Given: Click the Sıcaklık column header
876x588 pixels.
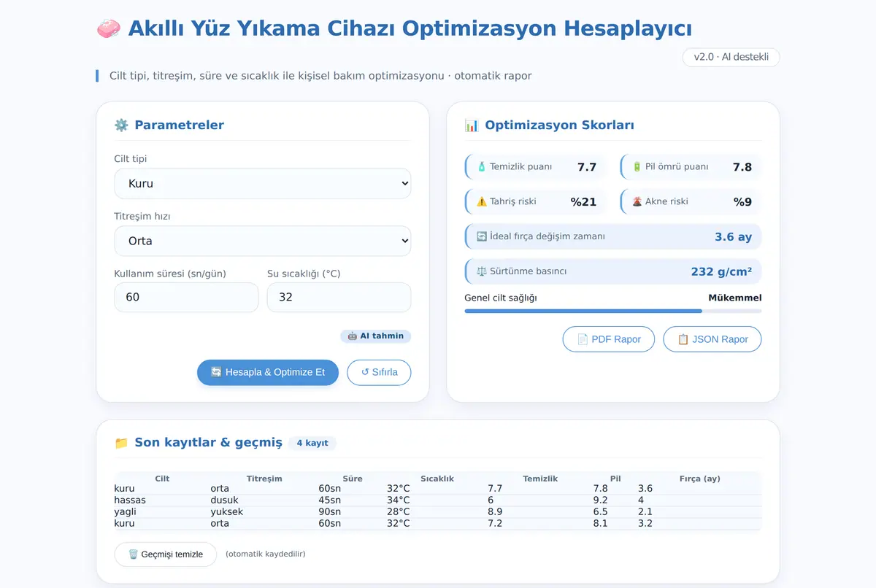Looking at the screenshot, I should 437,479.
